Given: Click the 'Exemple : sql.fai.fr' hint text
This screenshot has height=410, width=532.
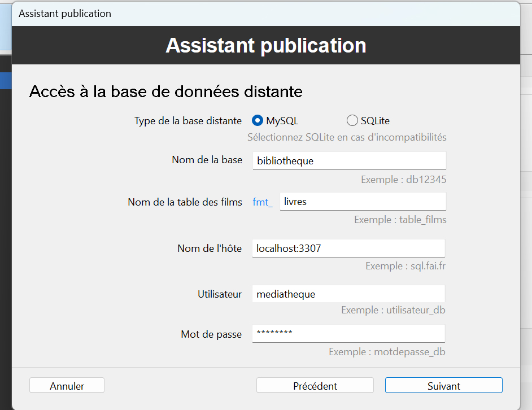Looking at the screenshot, I should point(405,265).
